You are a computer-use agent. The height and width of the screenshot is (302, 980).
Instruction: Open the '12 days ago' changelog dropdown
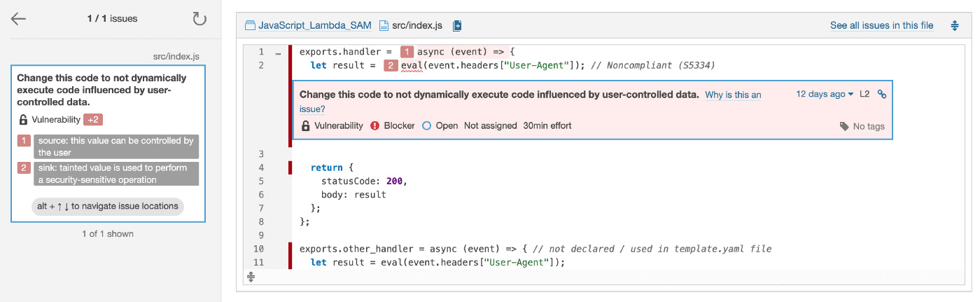tap(825, 95)
